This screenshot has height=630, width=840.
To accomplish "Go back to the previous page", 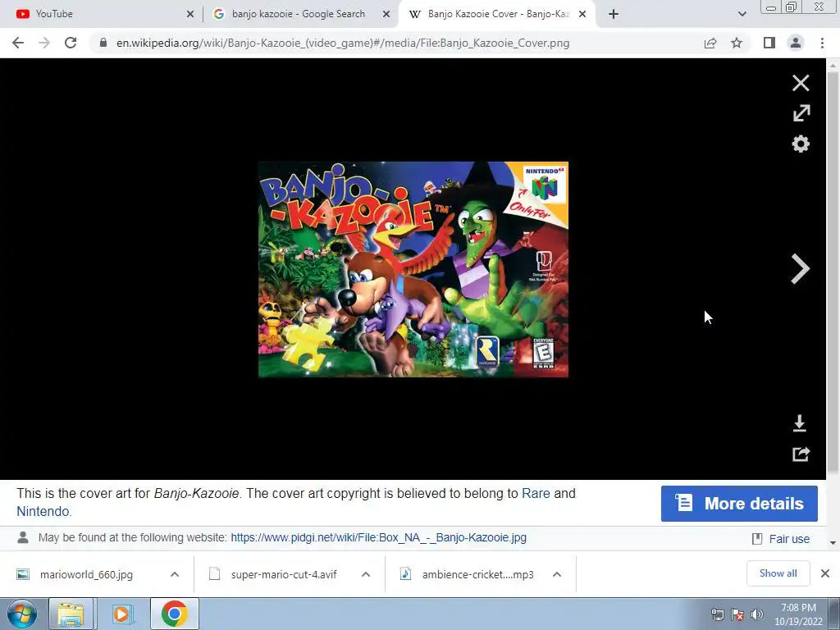I will pyautogui.click(x=18, y=43).
